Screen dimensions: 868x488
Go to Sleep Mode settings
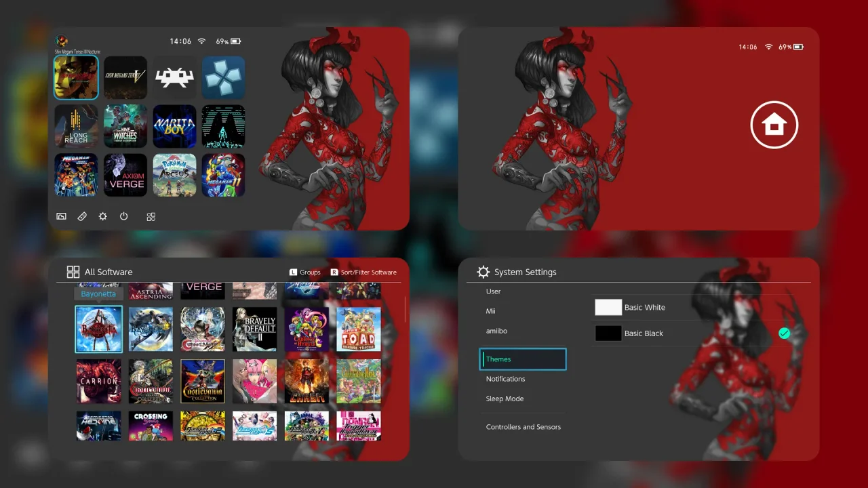click(x=505, y=399)
